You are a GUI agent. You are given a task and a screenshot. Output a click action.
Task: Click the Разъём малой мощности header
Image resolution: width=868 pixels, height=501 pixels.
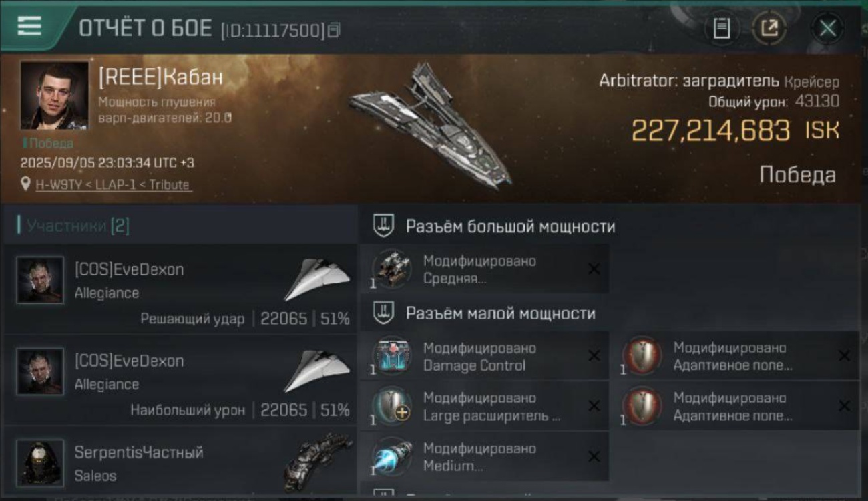point(500,313)
